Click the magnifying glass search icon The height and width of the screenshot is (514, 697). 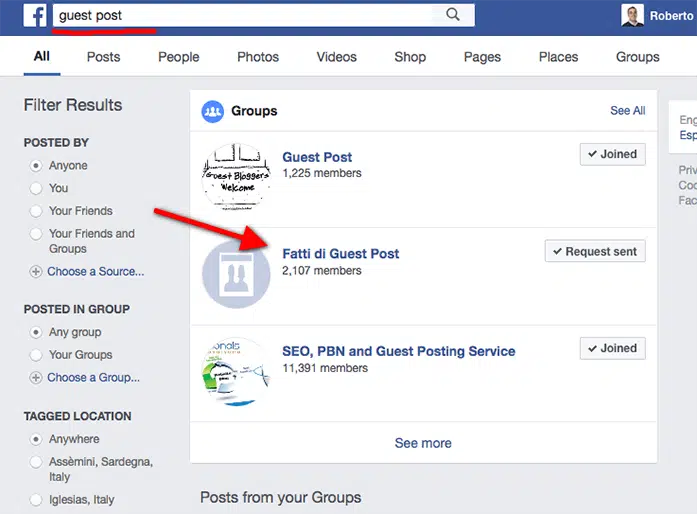453,15
